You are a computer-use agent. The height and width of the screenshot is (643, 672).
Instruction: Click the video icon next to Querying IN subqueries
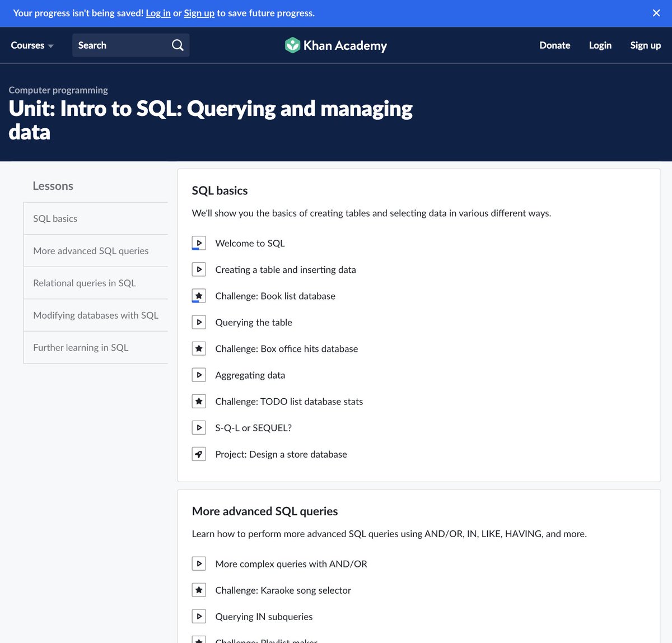[x=199, y=616]
